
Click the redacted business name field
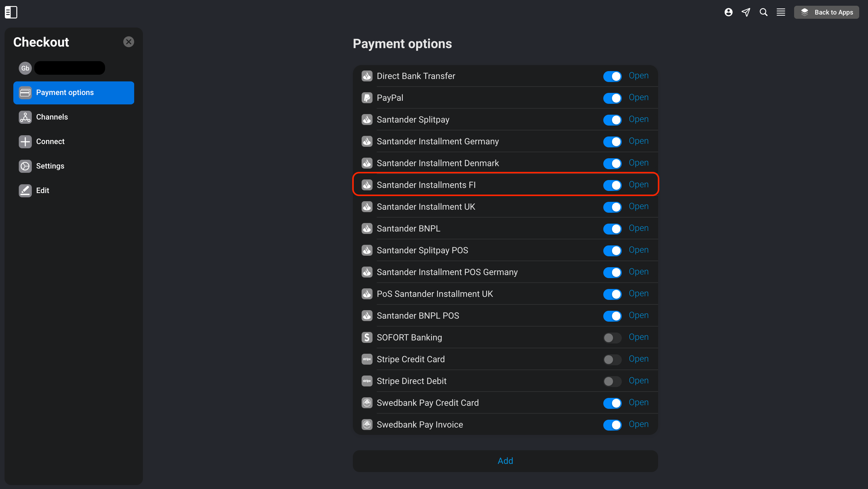point(69,68)
